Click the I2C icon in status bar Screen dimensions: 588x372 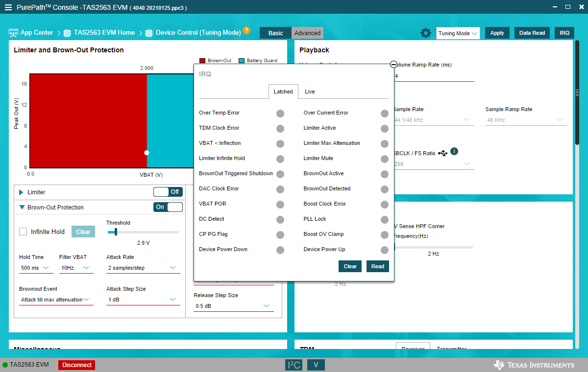tap(294, 365)
